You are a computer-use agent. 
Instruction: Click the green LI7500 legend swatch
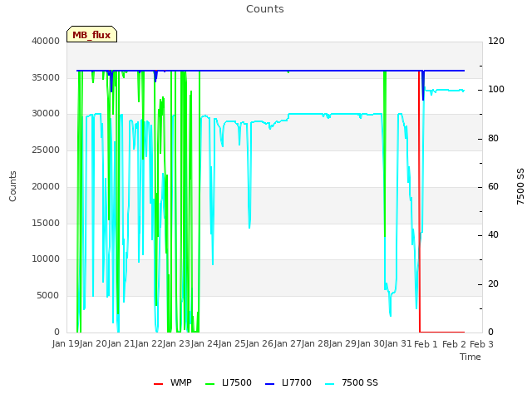[210, 384]
